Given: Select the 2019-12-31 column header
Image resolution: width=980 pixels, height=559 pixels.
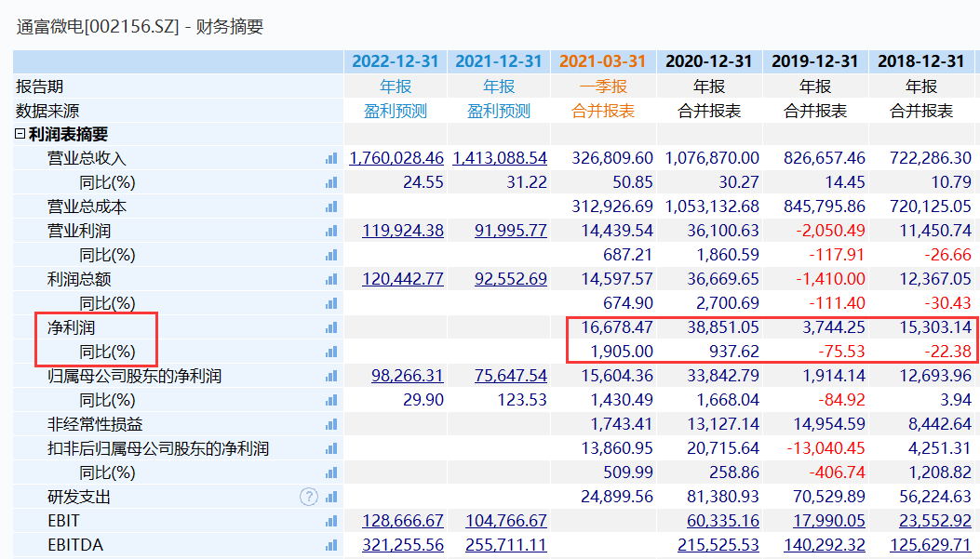Looking at the screenshot, I should [815, 61].
